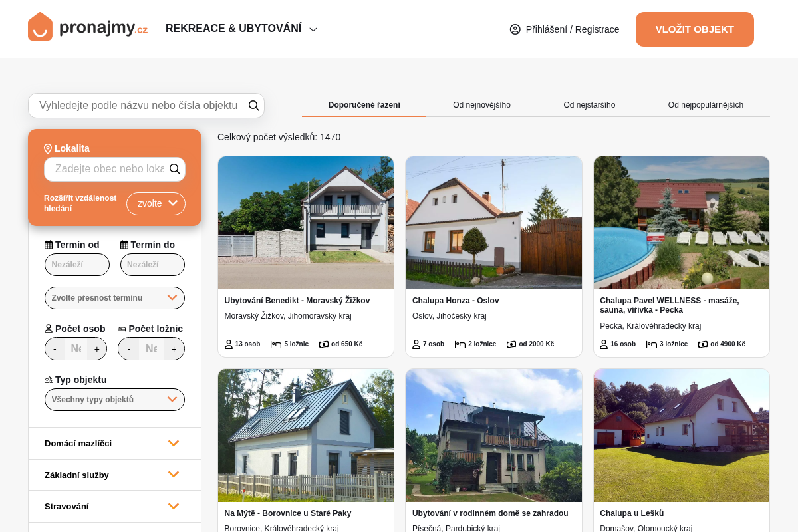The image size is (798, 532).
Task: Open the zvolte distance dropdown
Action: [156, 203]
